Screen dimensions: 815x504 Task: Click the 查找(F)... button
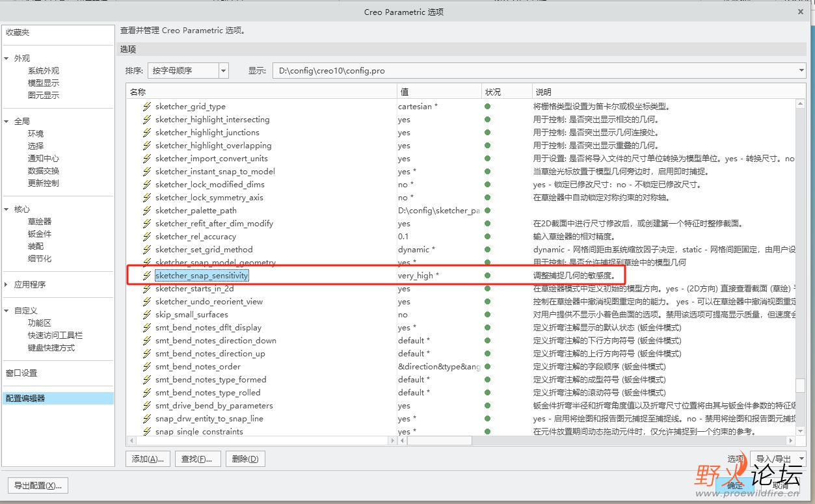coord(197,459)
